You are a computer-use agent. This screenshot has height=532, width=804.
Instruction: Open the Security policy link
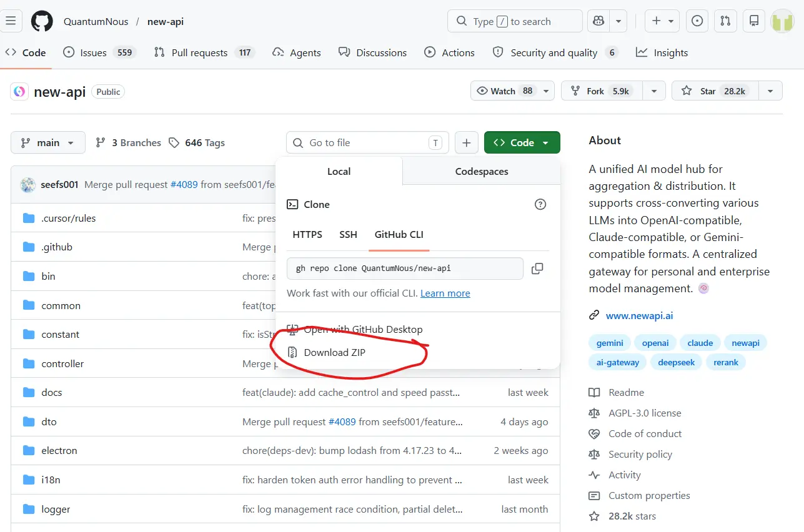[x=640, y=454]
